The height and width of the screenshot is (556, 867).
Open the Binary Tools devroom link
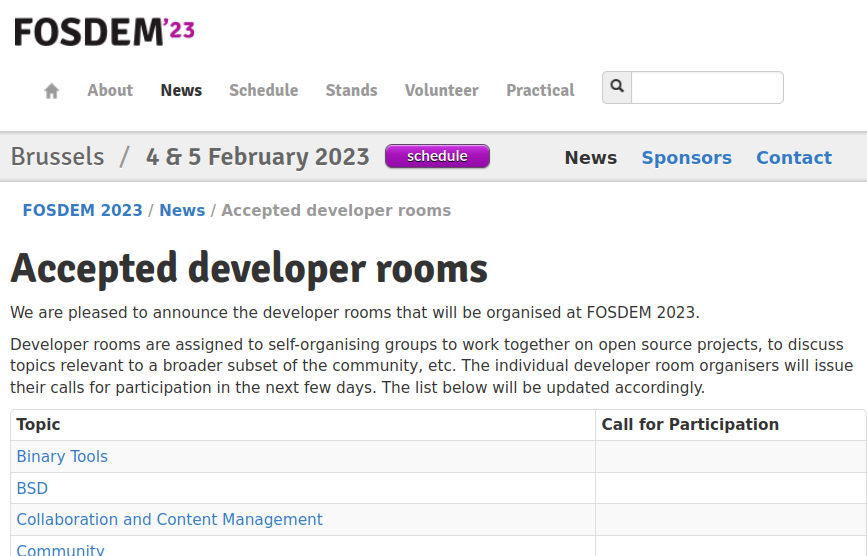[x=62, y=457]
